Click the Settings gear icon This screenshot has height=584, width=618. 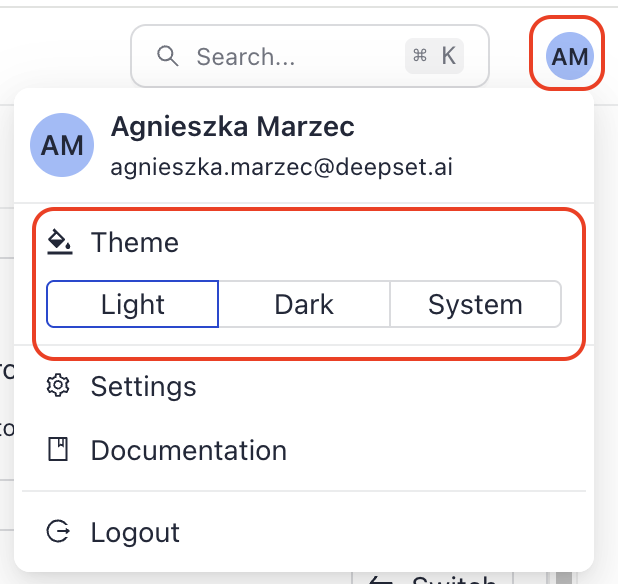pos(58,385)
